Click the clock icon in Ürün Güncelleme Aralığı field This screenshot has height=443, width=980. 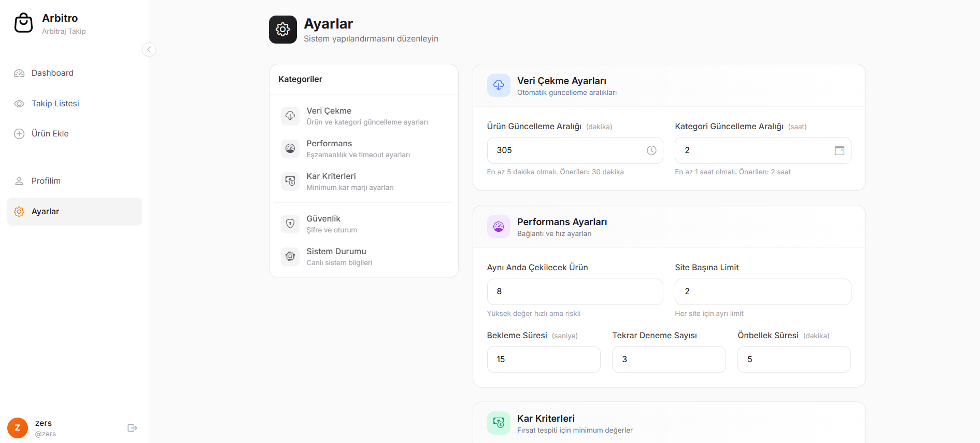651,150
